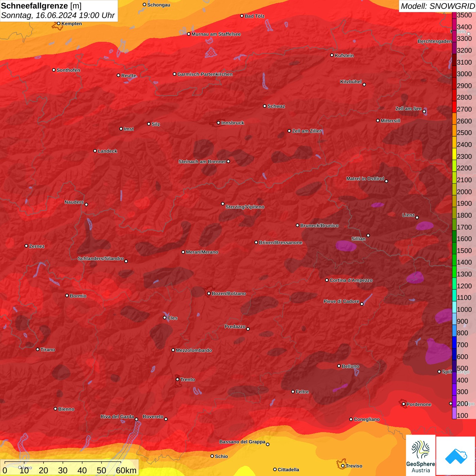Click the 'Murnau am Staffelsee' label

(x=216, y=34)
